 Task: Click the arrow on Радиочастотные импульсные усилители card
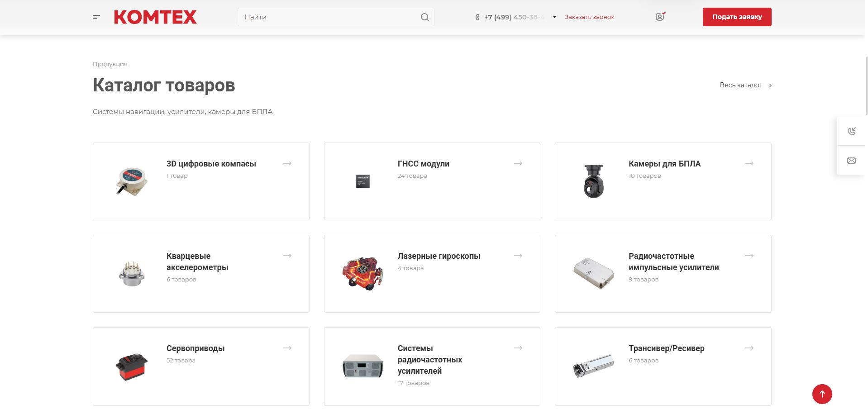tap(749, 256)
